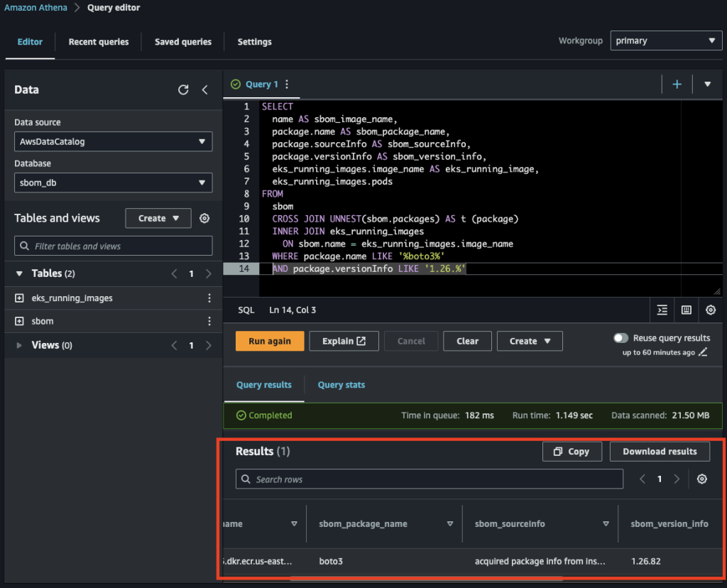
Task: Open keyboard shortcuts icon in editor toolbar
Action: [686, 310]
